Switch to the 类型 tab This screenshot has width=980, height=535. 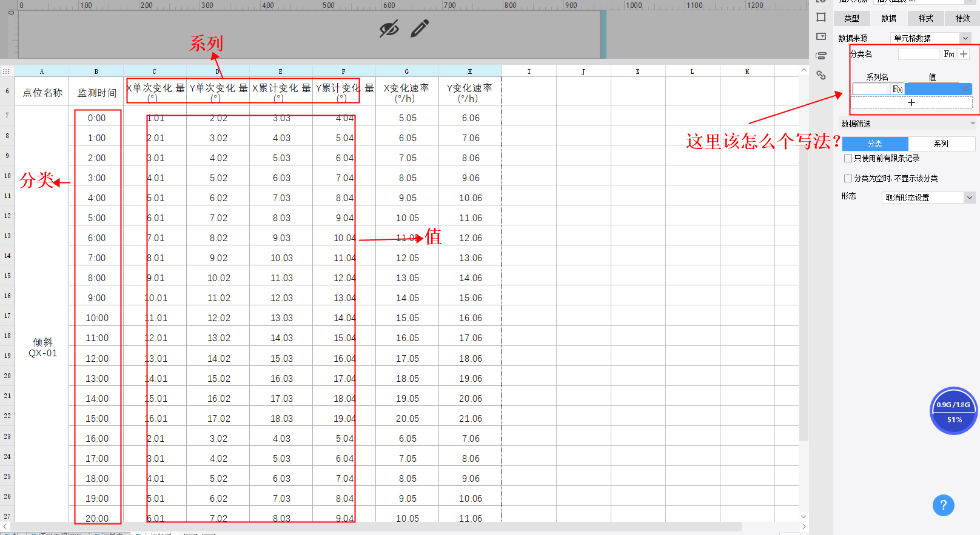click(x=851, y=18)
